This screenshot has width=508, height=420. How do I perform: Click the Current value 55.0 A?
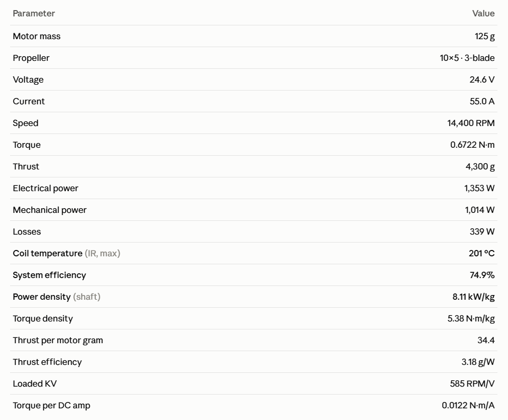[482, 101]
